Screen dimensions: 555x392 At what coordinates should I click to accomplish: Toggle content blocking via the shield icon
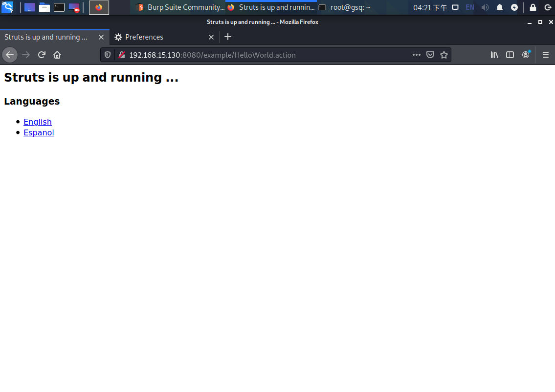coord(107,55)
